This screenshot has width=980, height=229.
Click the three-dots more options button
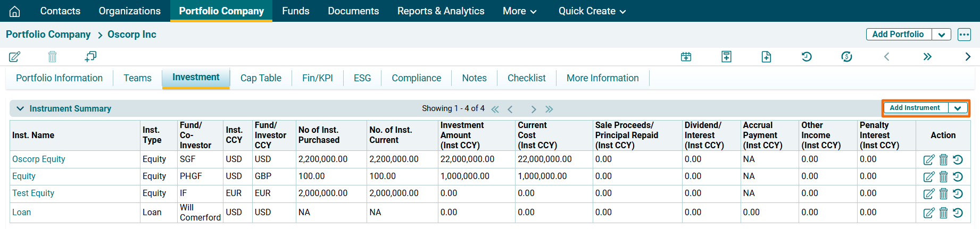pos(964,35)
